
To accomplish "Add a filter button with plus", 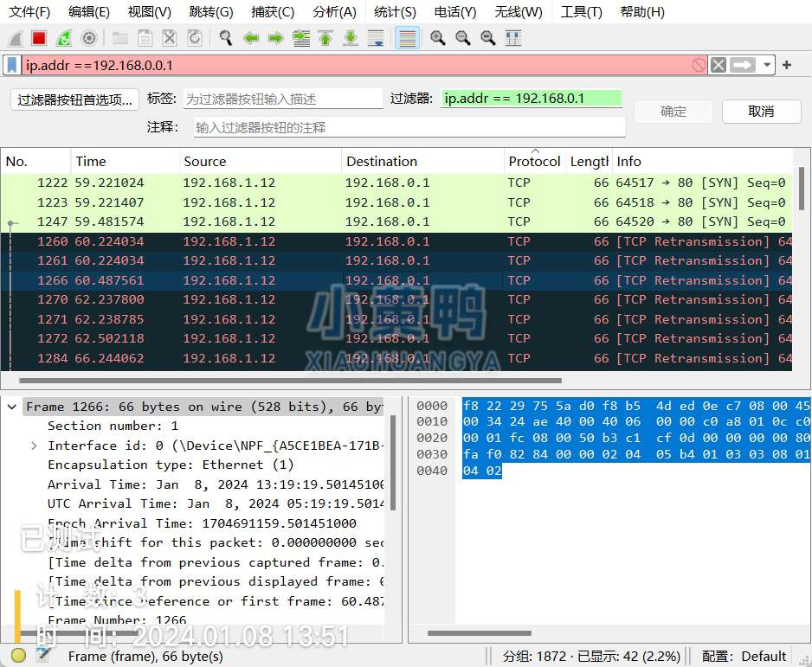I will click(x=787, y=65).
